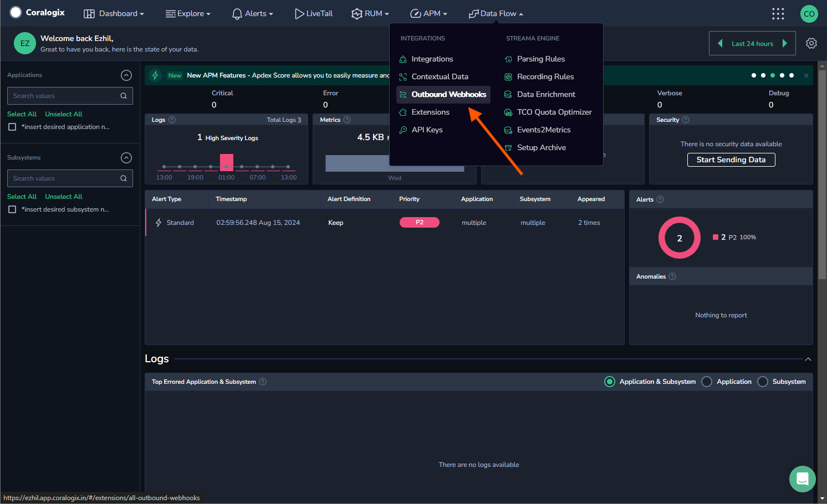Show Metrics widget help icon
The width and height of the screenshot is (827, 504).
coord(347,120)
